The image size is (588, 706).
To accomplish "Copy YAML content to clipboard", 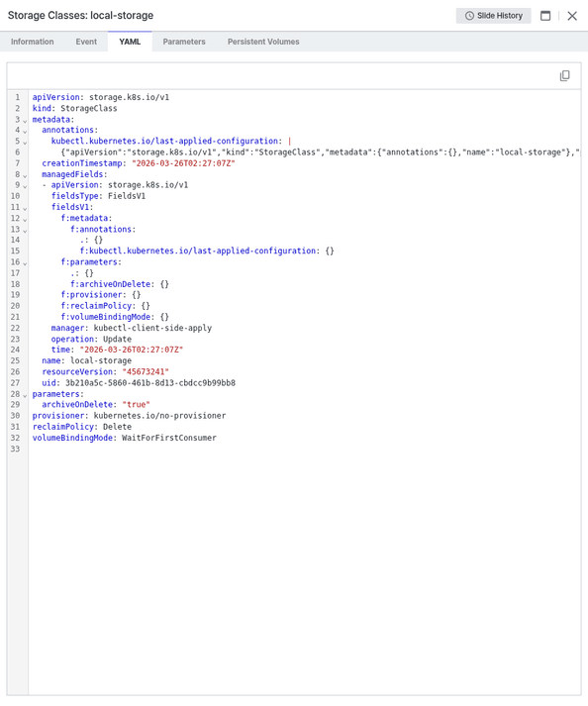I will point(564,75).
